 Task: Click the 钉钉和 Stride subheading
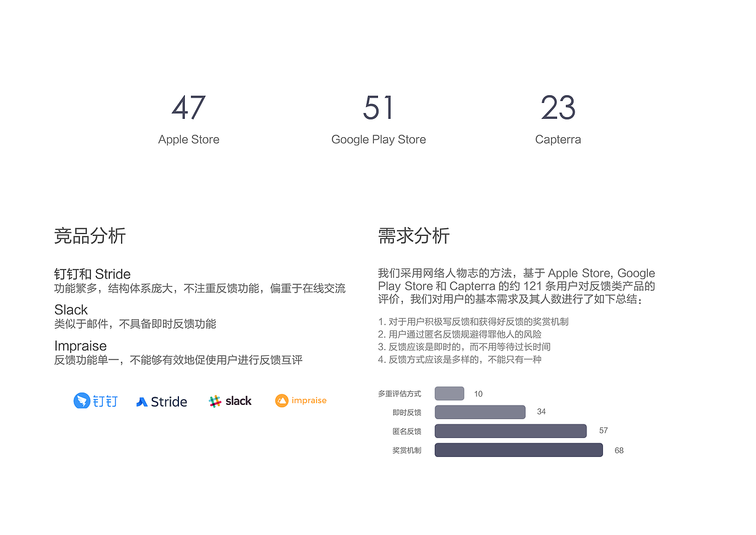(92, 274)
